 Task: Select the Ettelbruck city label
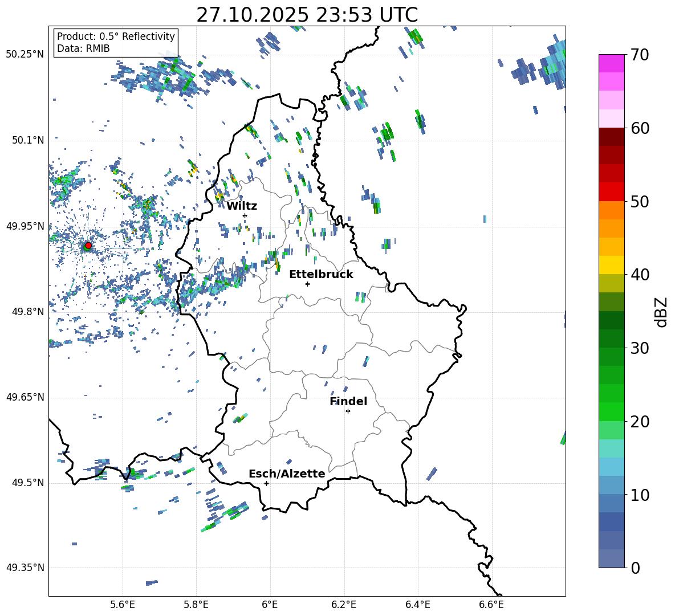pyautogui.click(x=321, y=274)
